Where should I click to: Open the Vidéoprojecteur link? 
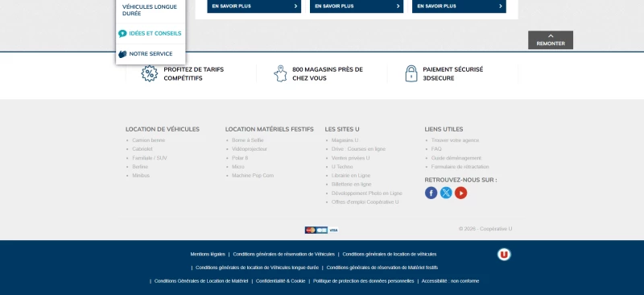(250, 149)
